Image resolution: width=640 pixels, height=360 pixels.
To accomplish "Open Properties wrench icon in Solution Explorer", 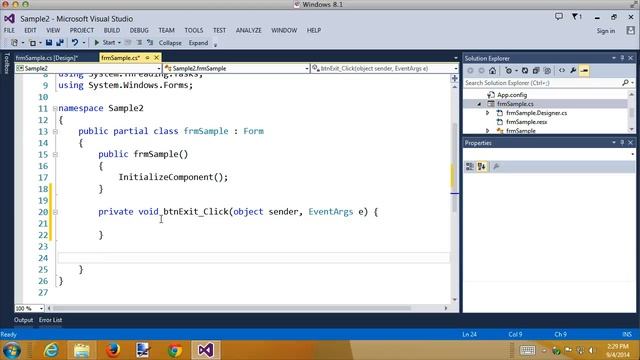I will click(x=573, y=71).
